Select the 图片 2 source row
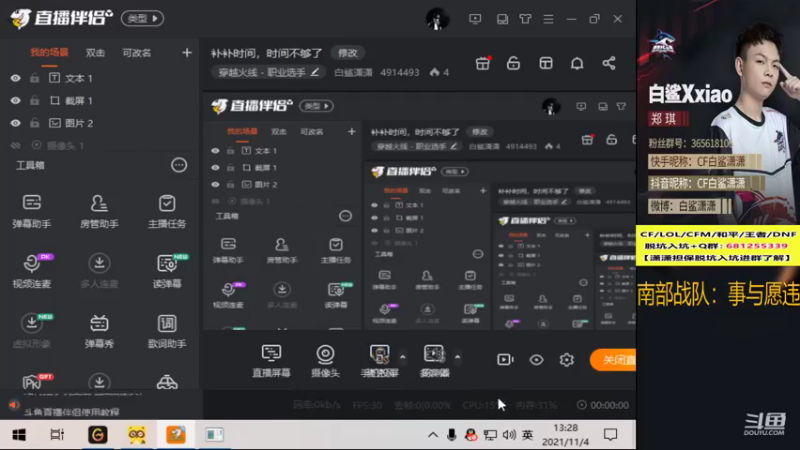Screen dimensions: 800x450 coord(99,123)
